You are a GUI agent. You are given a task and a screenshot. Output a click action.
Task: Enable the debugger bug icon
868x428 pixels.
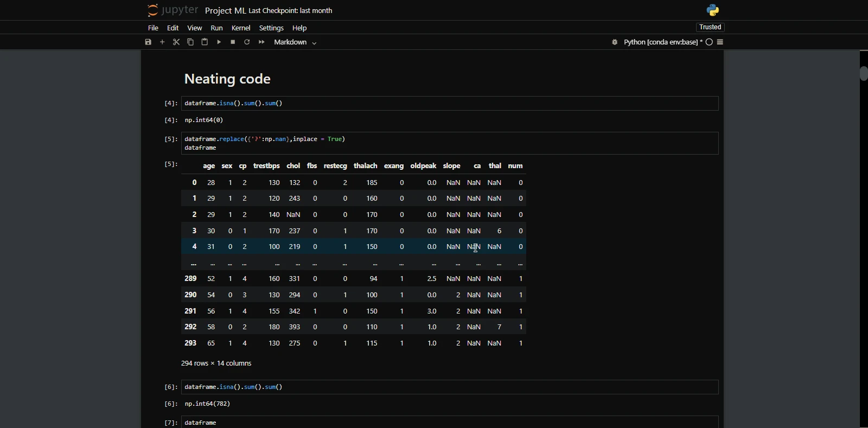coord(615,42)
